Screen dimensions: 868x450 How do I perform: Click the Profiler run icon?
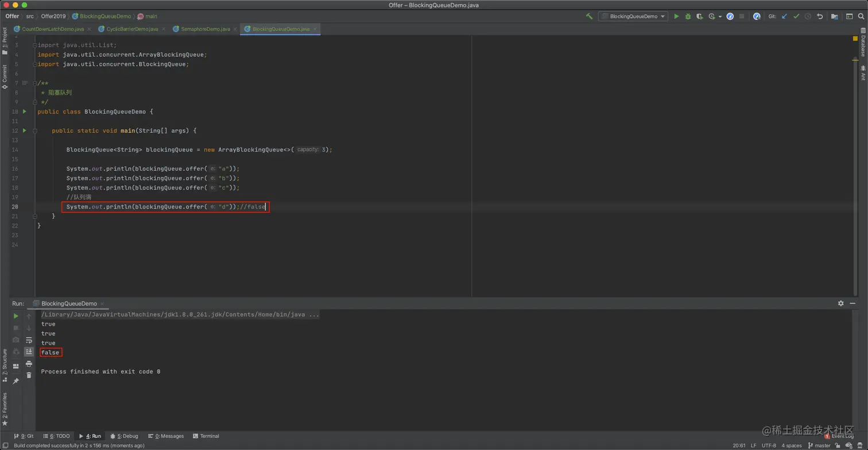point(712,17)
